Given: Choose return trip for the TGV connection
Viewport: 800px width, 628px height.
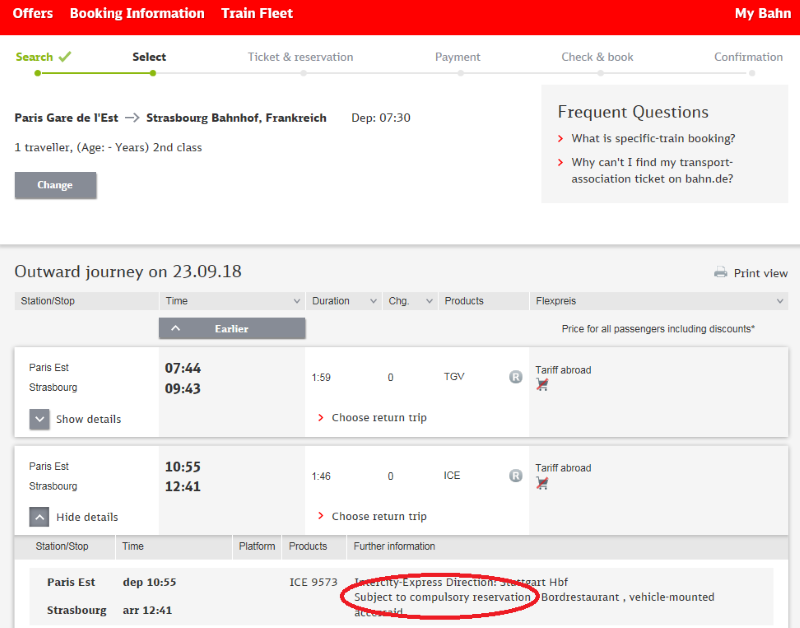Looking at the screenshot, I should pyautogui.click(x=379, y=418).
